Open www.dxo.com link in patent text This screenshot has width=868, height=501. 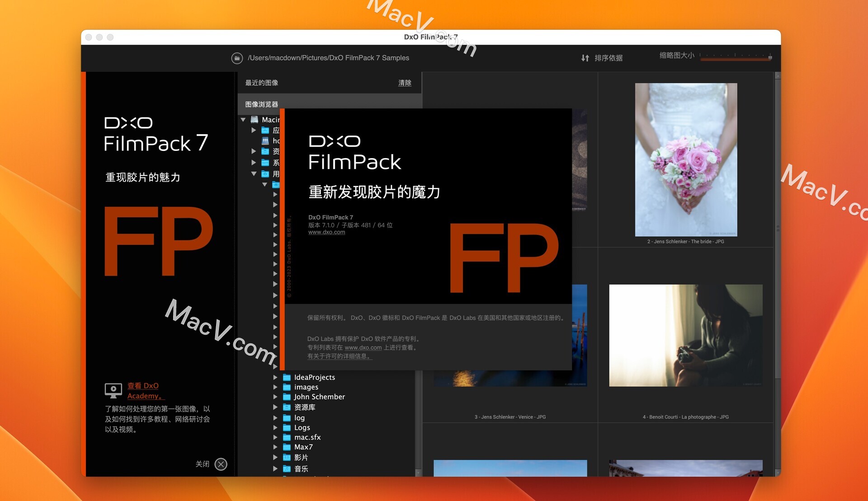click(363, 347)
